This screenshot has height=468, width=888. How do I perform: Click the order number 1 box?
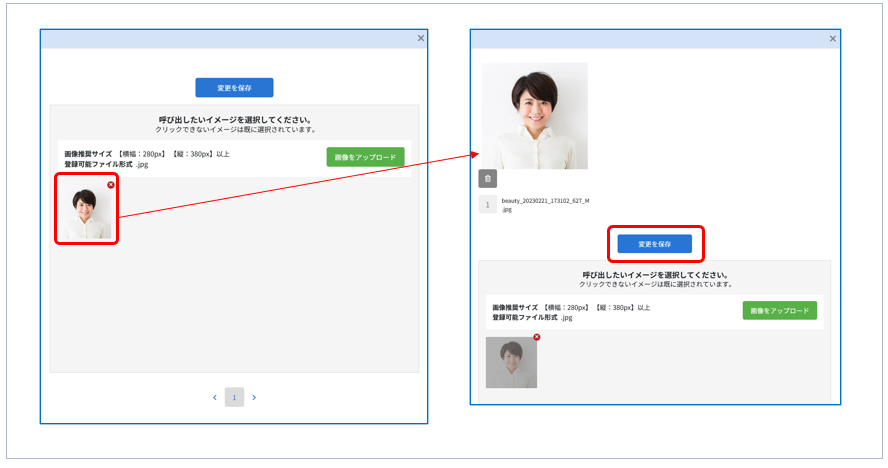click(487, 205)
